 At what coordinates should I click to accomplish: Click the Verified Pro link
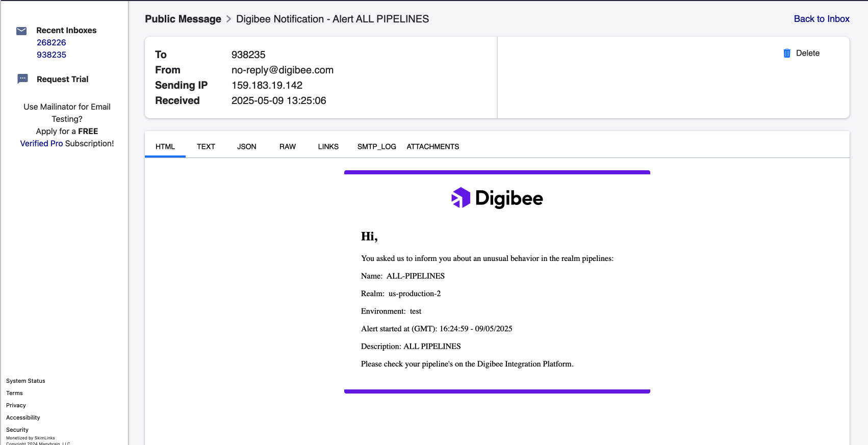[x=41, y=144]
